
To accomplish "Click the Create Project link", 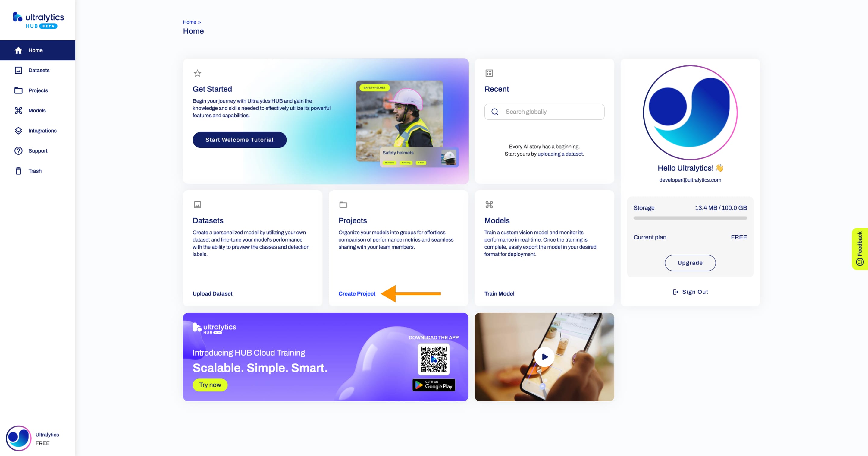I will coord(356,293).
